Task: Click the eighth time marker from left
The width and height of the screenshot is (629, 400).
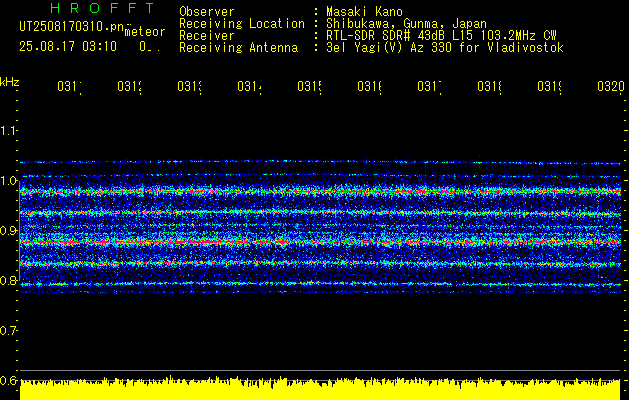Action: click(490, 86)
